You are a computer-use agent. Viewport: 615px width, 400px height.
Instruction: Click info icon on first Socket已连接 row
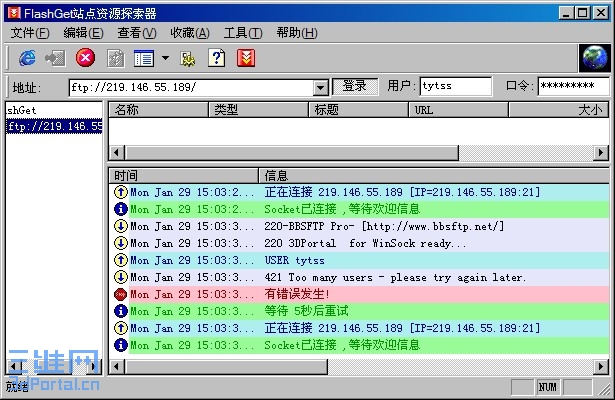(x=121, y=209)
